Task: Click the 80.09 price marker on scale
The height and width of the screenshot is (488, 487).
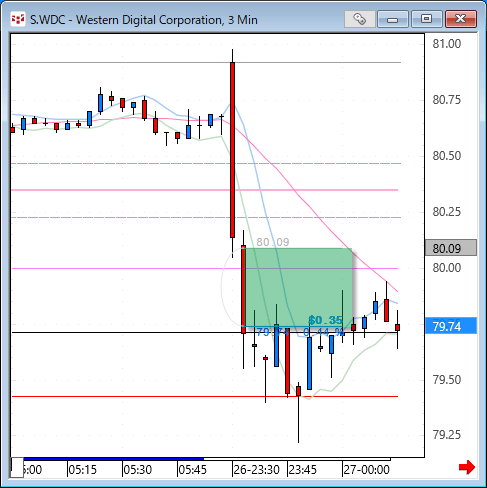Action: (x=451, y=248)
